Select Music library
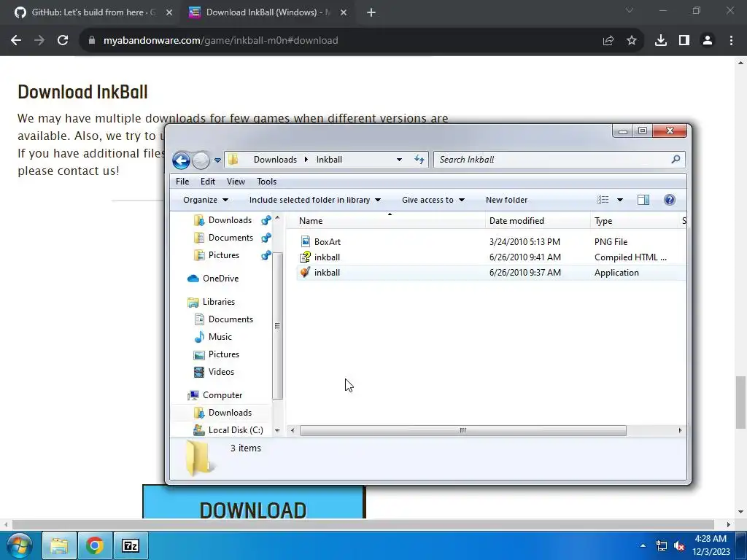Viewport: 747px width, 560px height. tap(213, 337)
